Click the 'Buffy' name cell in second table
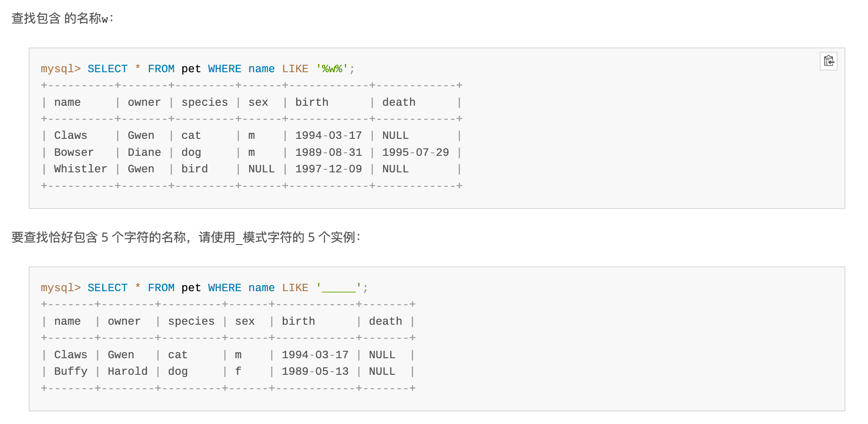 click(x=70, y=371)
